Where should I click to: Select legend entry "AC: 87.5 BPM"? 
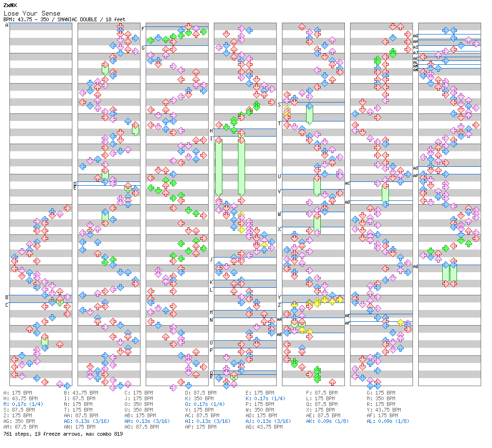[202, 415]
